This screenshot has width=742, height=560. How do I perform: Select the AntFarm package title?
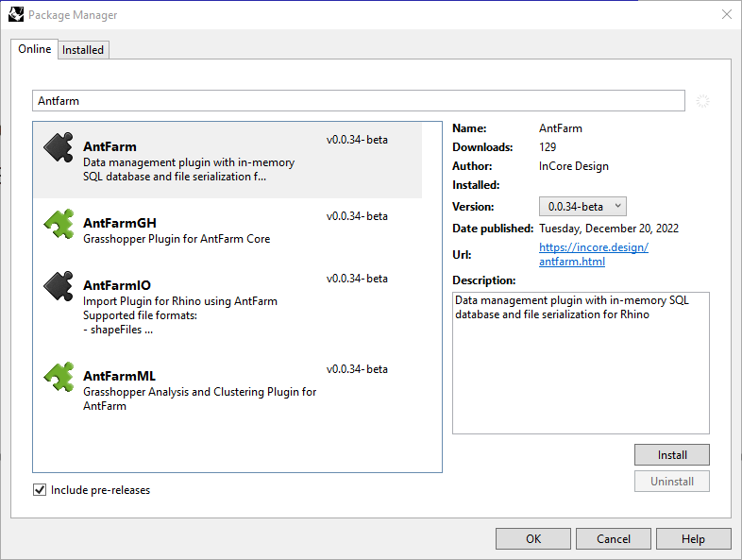(110, 146)
